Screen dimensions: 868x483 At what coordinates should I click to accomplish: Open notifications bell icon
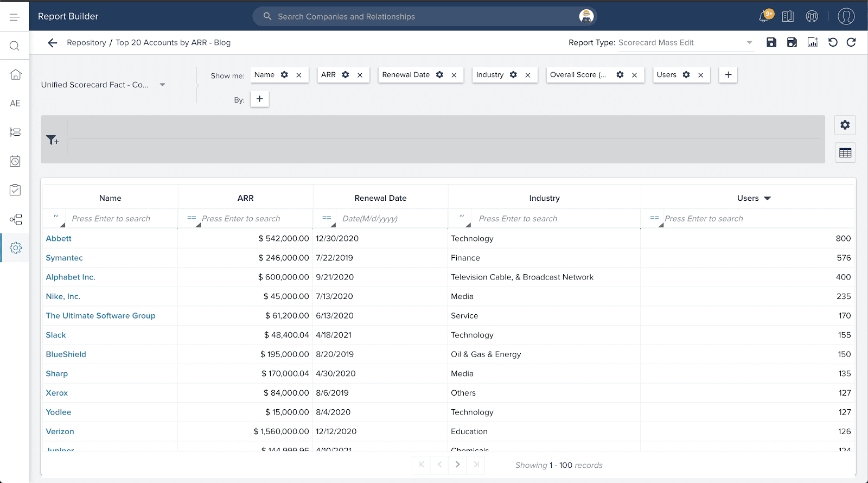764,16
